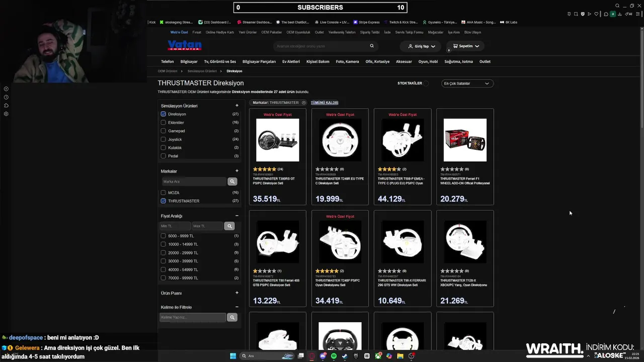Apply price range with Min/Max search button
Screen dimensions: 644x362
229,226
